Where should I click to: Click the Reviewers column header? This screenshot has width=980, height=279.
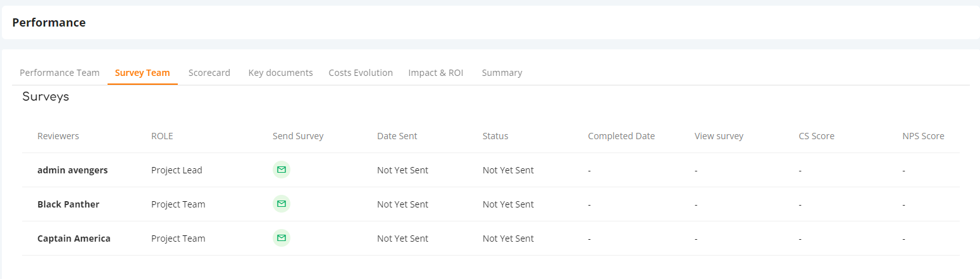[58, 136]
